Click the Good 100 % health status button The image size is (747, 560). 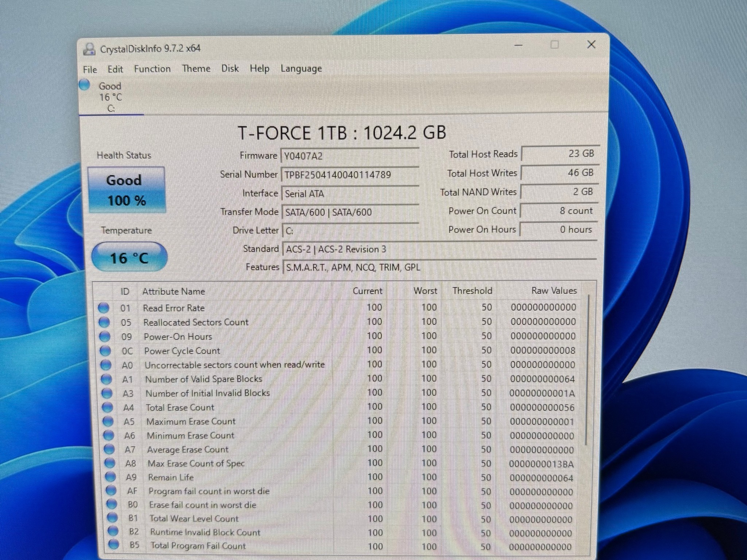[127, 190]
